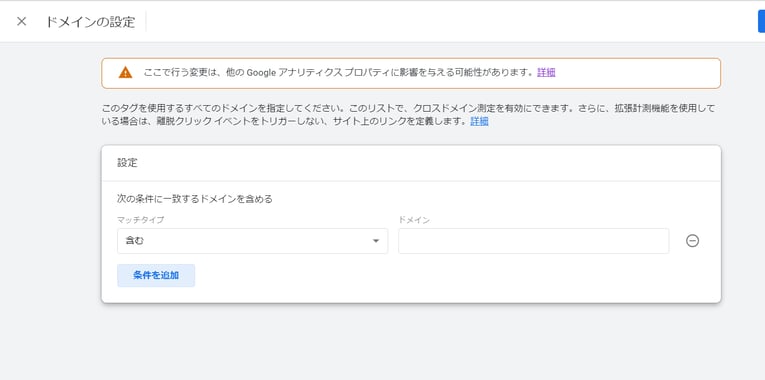Click the blue save button at top right
The image size is (765, 380).
click(761, 21)
